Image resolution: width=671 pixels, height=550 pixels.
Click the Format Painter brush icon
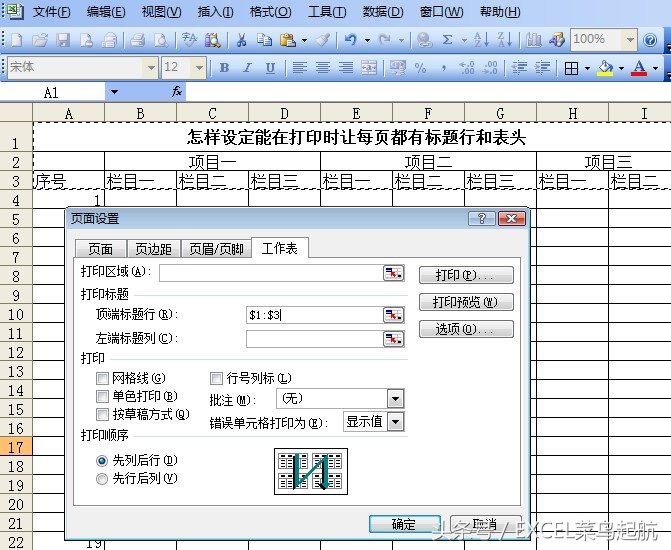coord(323,40)
